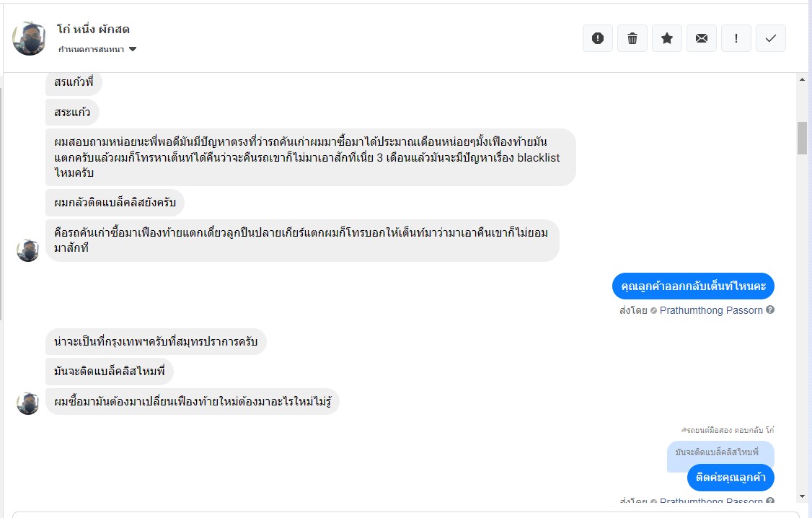Delete conversation using trash icon
The height and width of the screenshot is (518, 812).
(632, 38)
